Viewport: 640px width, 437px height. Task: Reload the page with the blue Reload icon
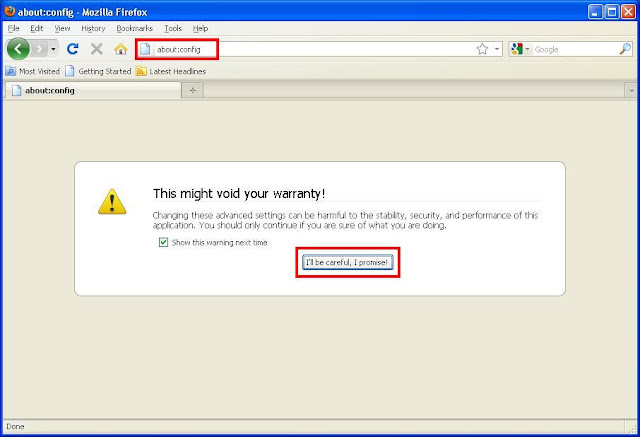73,49
